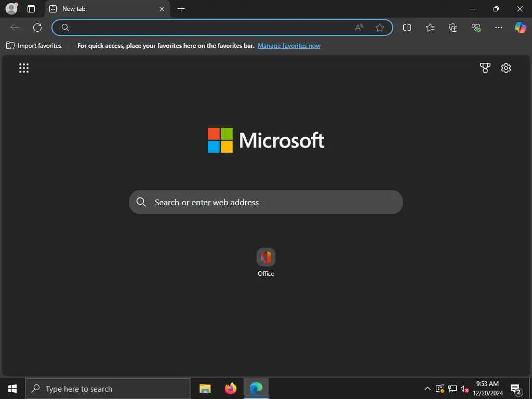
Task: Open split screen view
Action: [407, 28]
